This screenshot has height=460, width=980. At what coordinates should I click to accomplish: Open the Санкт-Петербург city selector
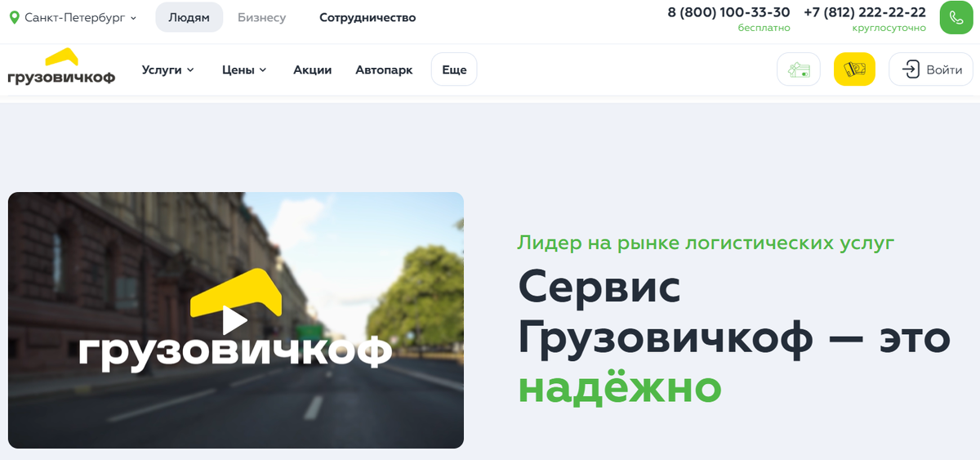(73, 17)
